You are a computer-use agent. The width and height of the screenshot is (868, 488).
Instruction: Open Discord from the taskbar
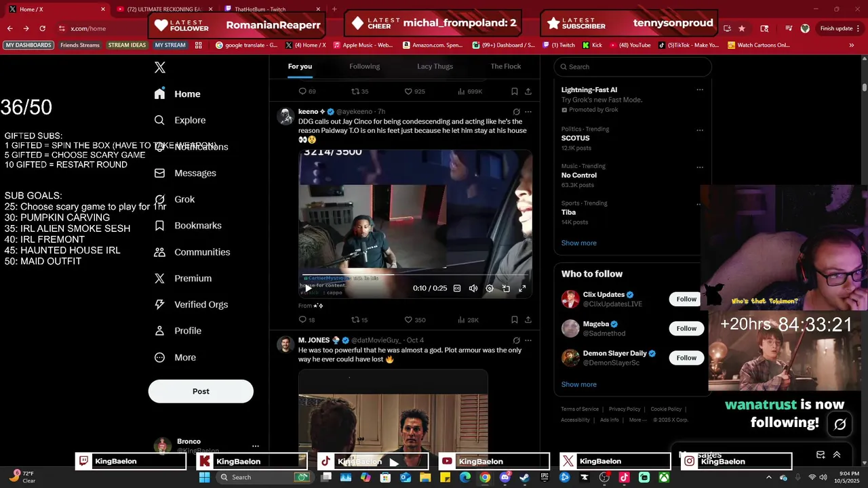[x=505, y=477]
